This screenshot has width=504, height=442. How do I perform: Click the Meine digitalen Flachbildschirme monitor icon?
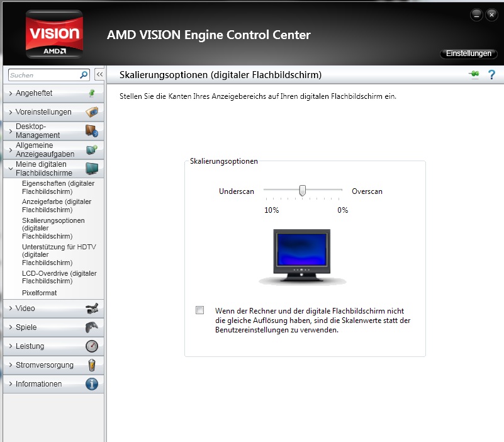click(92, 169)
